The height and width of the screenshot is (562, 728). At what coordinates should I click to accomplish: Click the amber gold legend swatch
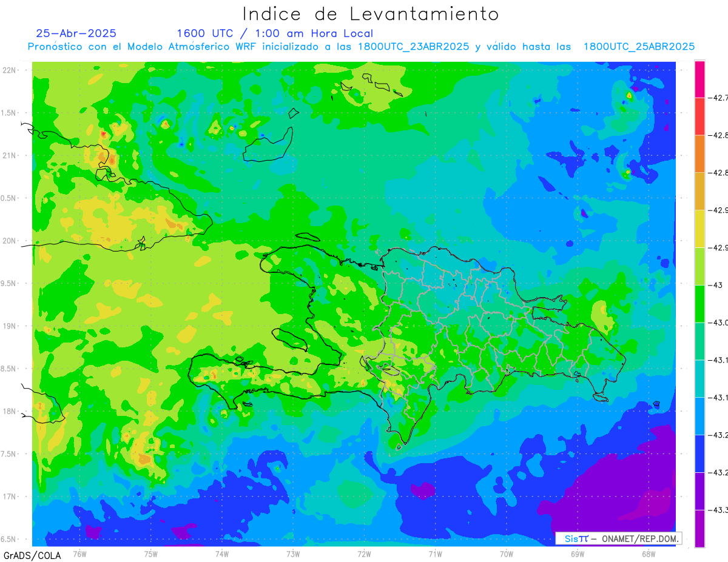click(699, 191)
